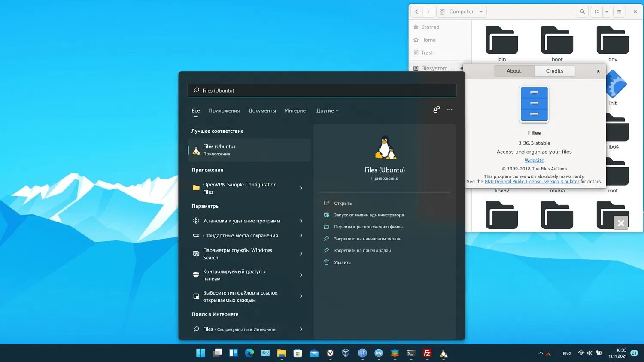Open the taskbar app next to the Edge icon

click(x=266, y=353)
